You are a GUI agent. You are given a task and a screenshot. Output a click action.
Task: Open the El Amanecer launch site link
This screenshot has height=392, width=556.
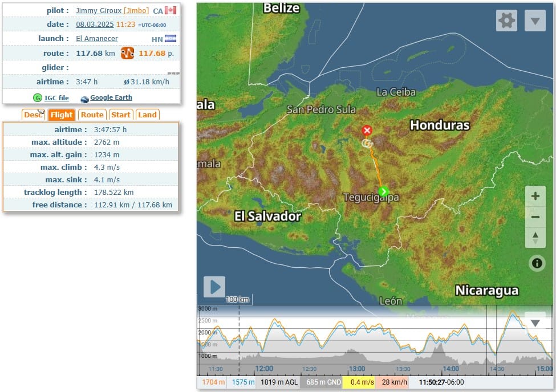[96, 39]
